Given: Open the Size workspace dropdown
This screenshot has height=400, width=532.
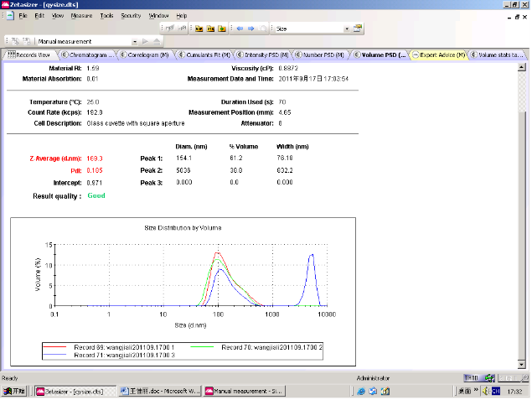Looking at the screenshot, I should 347,29.
